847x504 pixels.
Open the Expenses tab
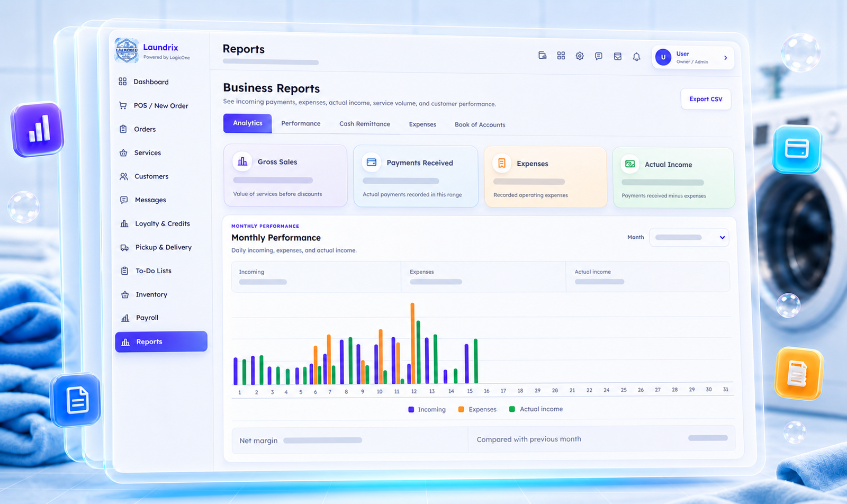(x=422, y=124)
